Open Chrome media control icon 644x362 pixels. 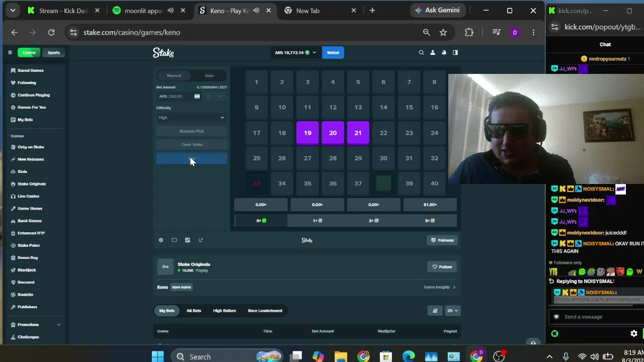coord(497,32)
